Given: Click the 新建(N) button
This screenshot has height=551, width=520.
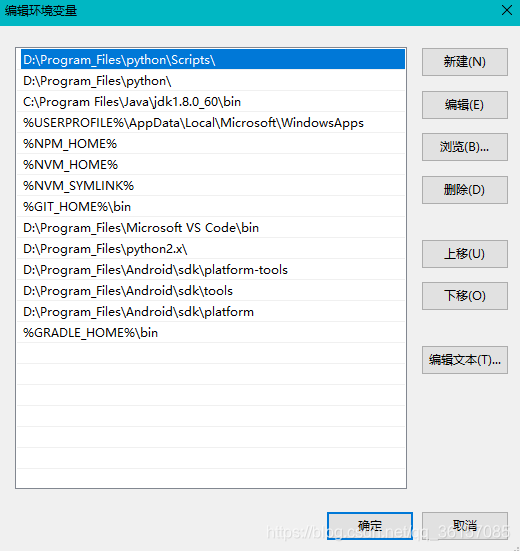Looking at the screenshot, I should 464,62.
